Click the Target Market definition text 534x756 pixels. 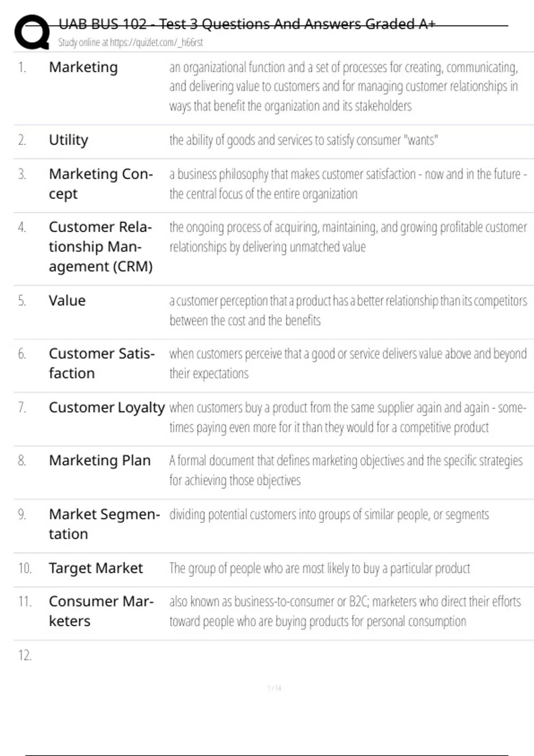[x=320, y=568]
